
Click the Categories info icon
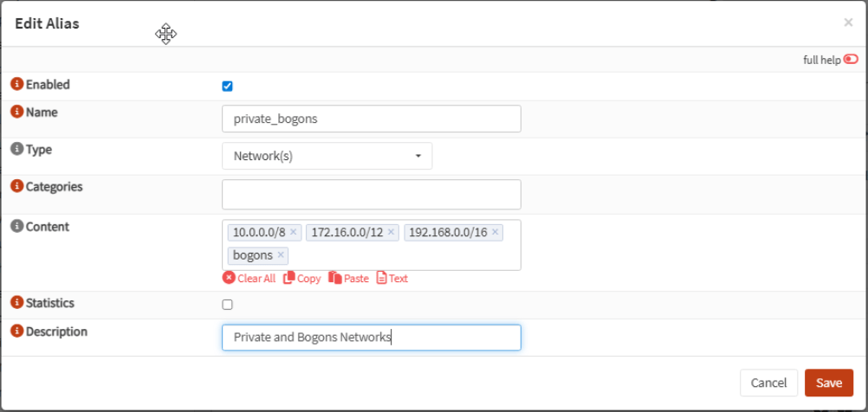16,186
